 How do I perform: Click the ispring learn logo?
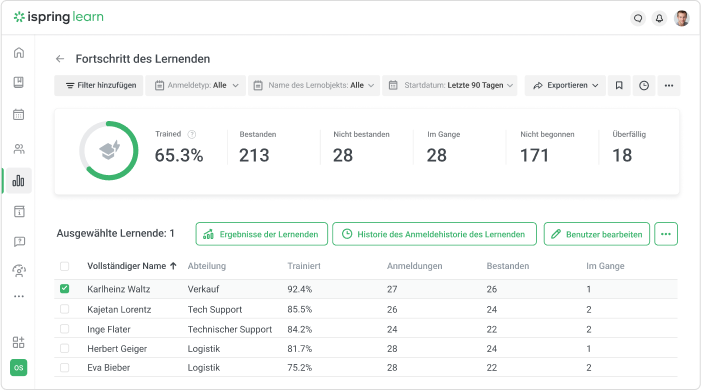pyautogui.click(x=59, y=17)
